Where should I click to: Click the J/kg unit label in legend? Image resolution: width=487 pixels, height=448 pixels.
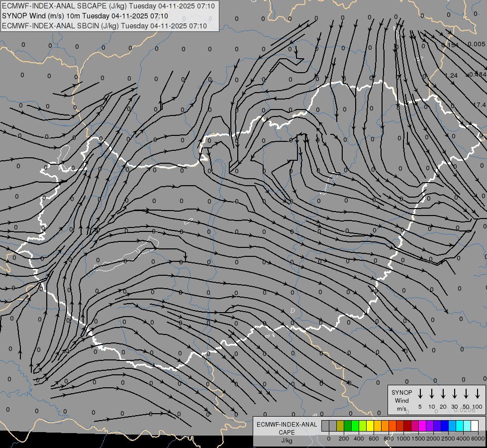287,441
